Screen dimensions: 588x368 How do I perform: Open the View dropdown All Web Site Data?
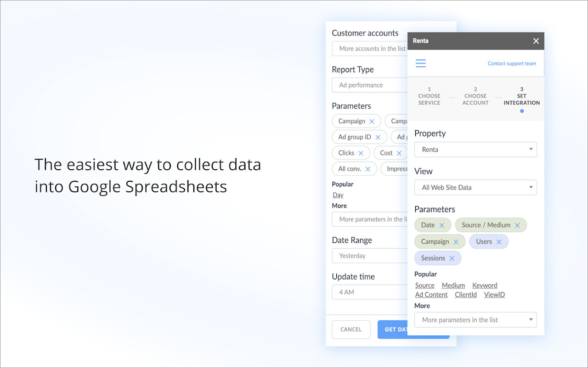pos(475,187)
